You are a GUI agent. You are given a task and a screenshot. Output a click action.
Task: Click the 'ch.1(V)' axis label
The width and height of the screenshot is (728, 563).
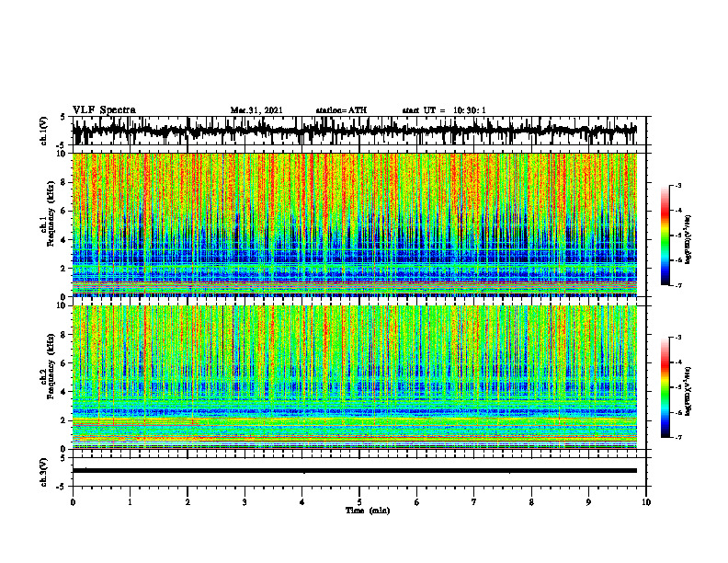(x=43, y=131)
